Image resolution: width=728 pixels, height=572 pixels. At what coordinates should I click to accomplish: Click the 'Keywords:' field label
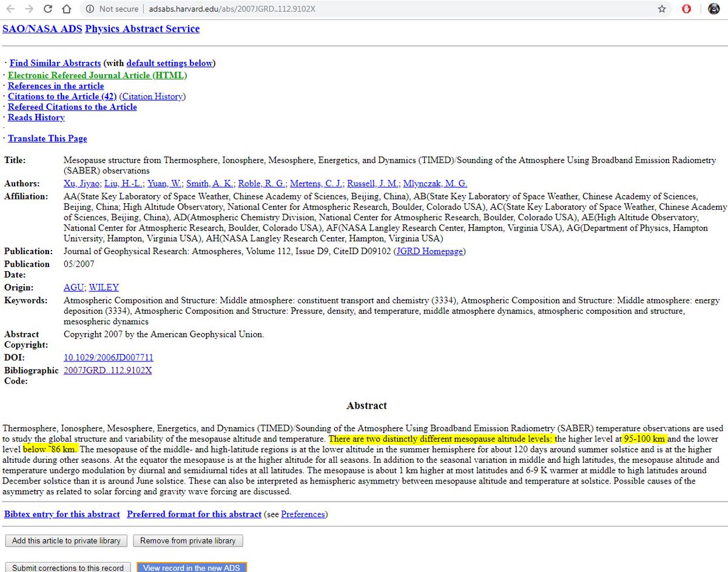point(25,300)
